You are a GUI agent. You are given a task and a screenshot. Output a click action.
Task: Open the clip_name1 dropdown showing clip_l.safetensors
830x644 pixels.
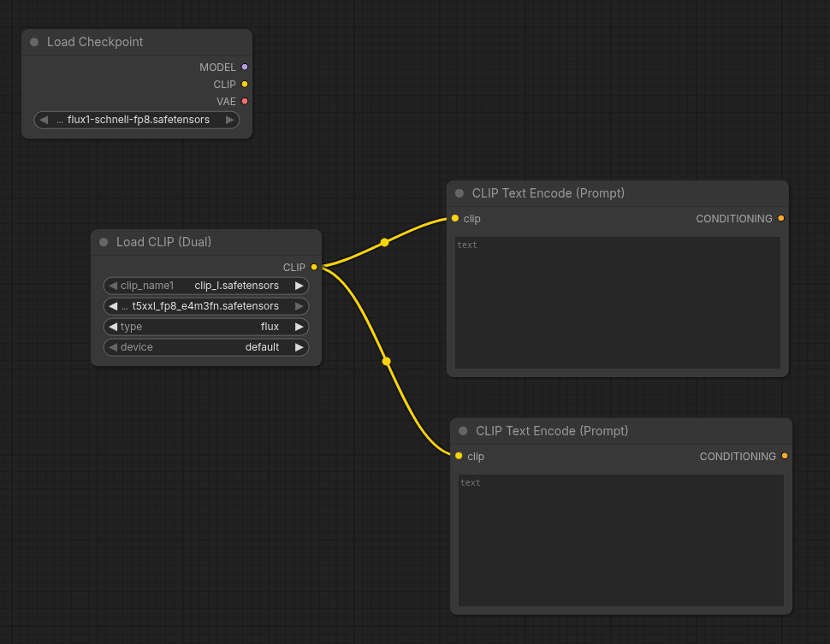[x=206, y=286]
